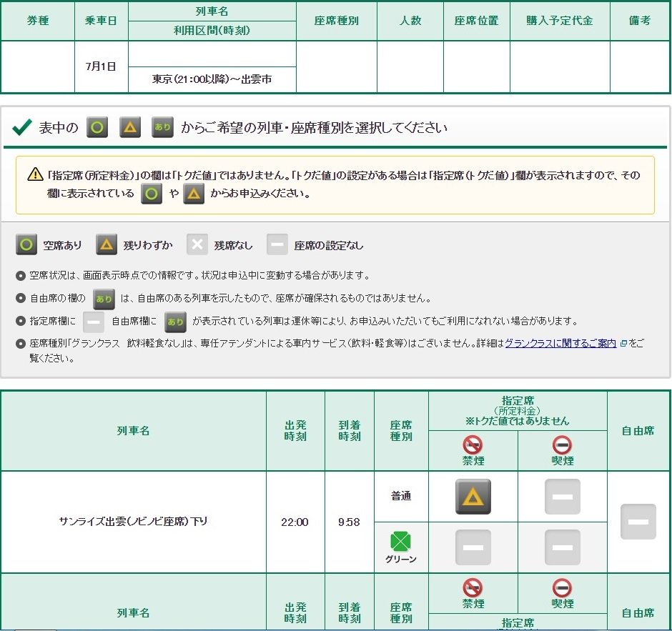672x631 pixels.
Task: Click the gray dash in Green smoking row
Action: 563,547
